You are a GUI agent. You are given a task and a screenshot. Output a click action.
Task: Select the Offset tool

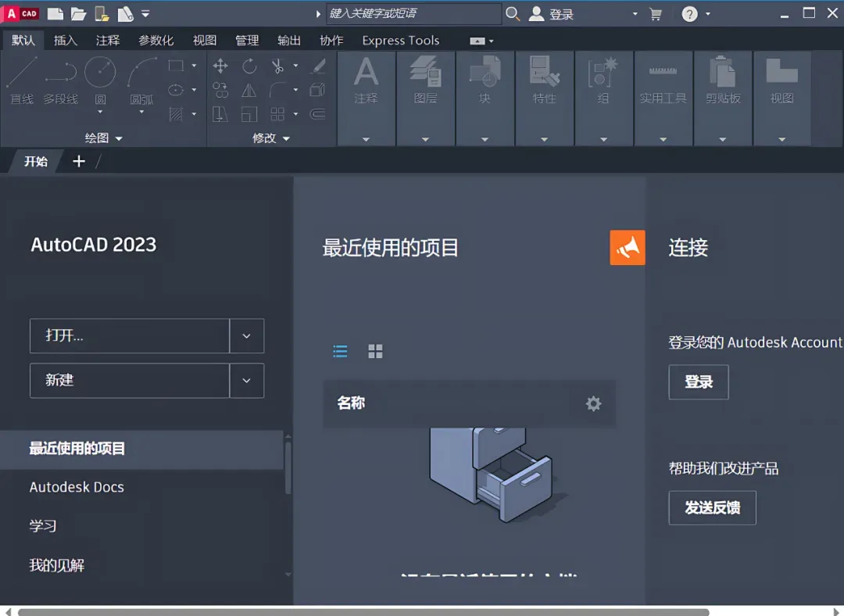318,114
